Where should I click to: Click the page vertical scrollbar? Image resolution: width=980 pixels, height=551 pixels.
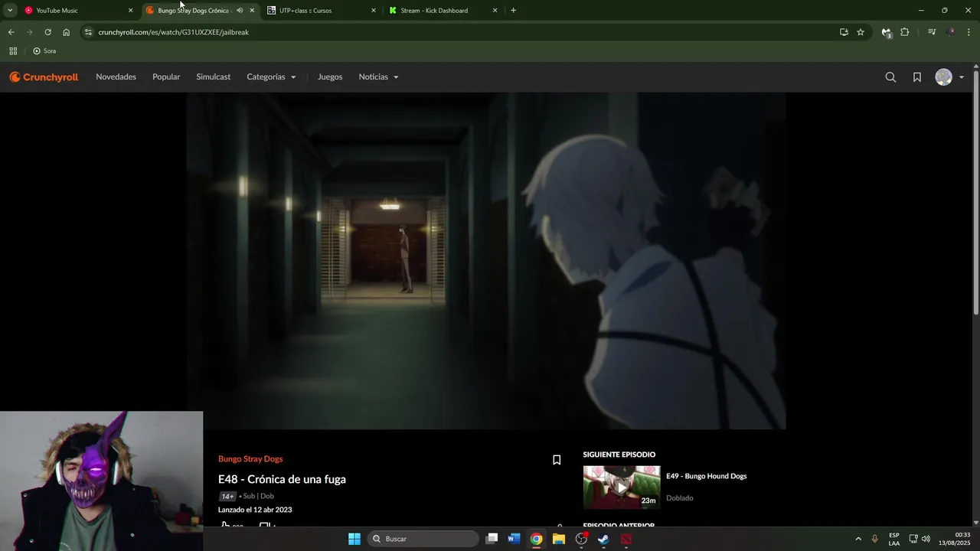coord(975,191)
